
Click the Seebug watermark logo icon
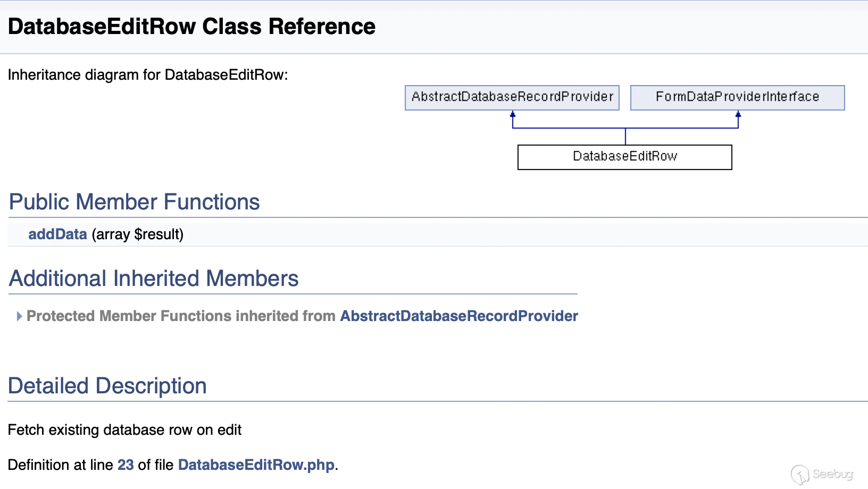(800, 475)
